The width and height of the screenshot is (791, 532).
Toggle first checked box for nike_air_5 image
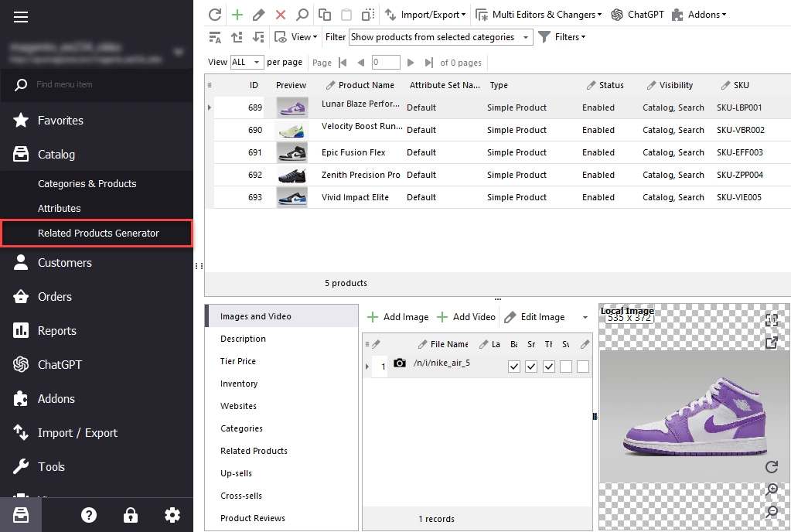(514, 367)
